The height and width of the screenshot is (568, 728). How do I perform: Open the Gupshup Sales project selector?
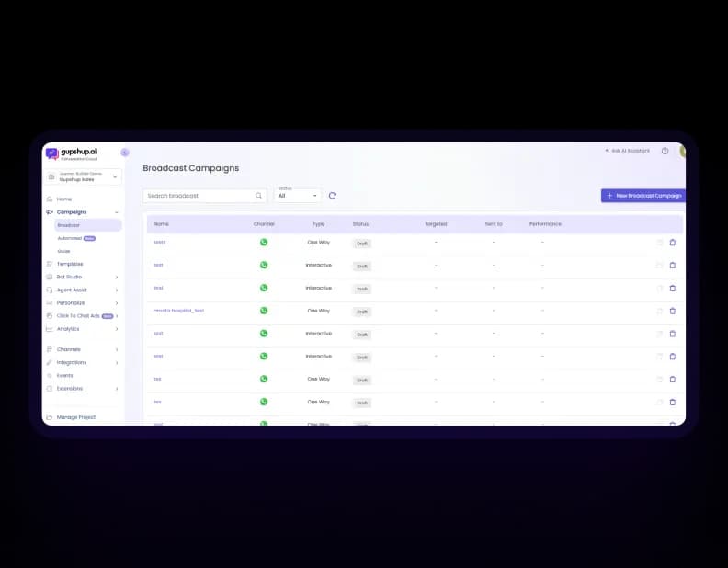coord(83,176)
